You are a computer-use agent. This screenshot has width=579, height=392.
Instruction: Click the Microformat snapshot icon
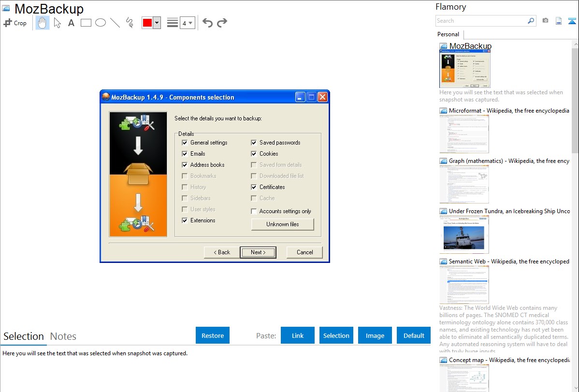[443, 111]
